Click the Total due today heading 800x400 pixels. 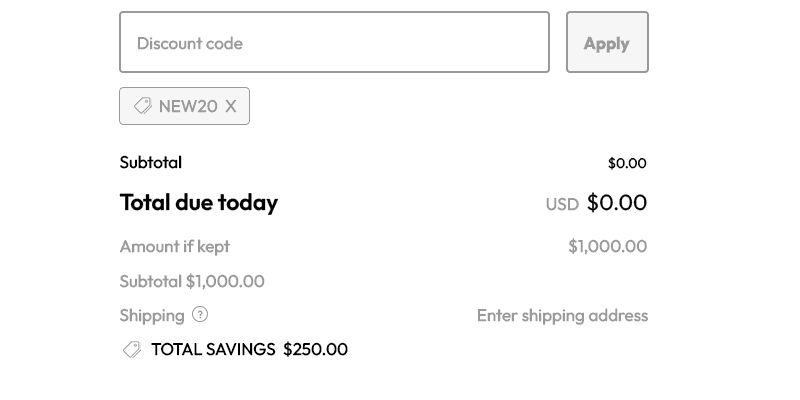(x=198, y=202)
